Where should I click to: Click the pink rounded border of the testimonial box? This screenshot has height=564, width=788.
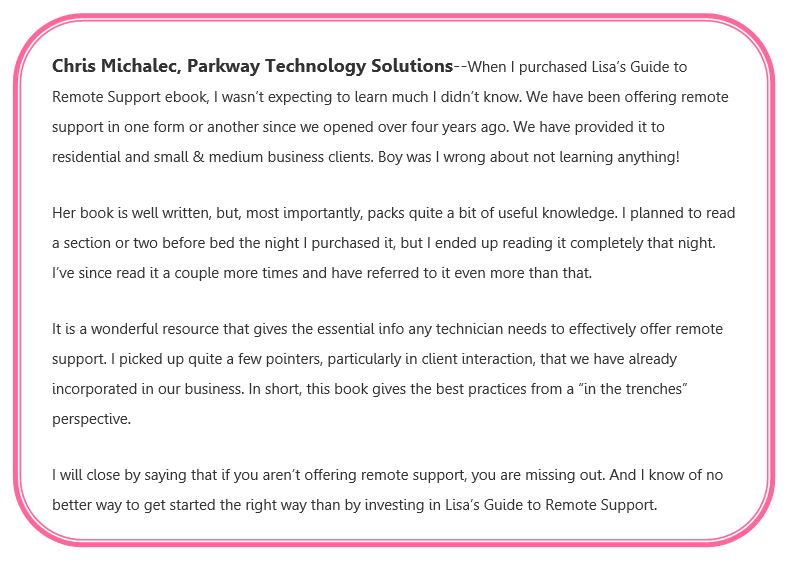16,280
